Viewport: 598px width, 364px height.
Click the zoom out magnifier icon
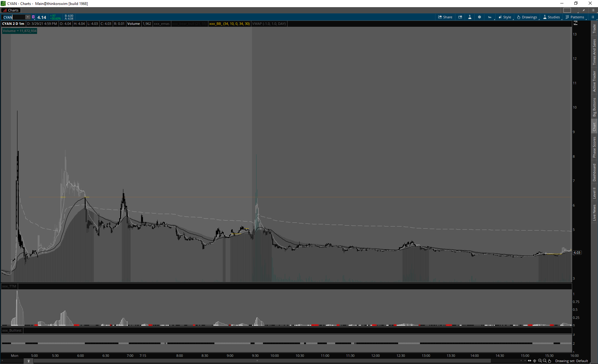pyautogui.click(x=544, y=361)
